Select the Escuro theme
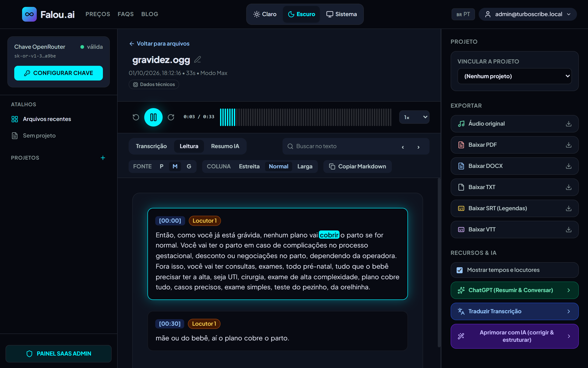This screenshot has width=588, height=368. coord(301,14)
